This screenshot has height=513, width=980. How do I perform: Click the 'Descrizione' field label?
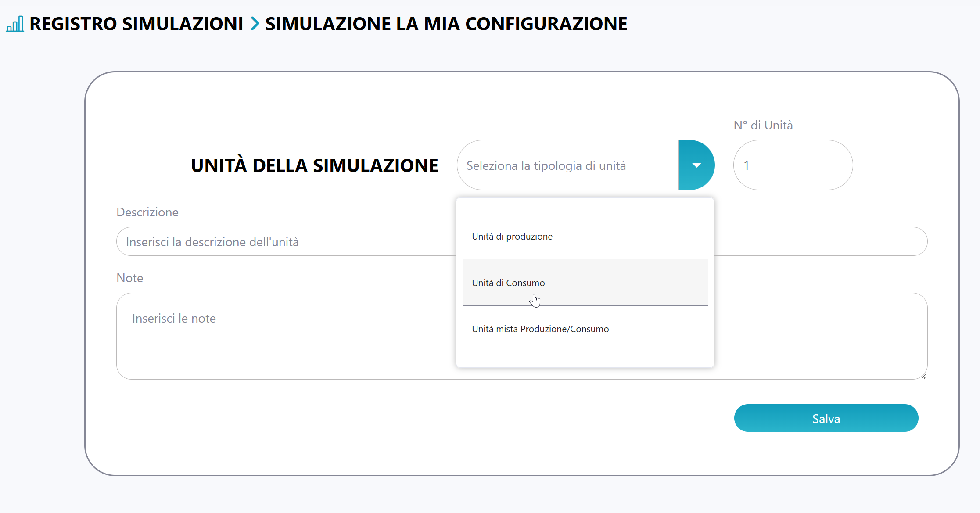(x=147, y=212)
